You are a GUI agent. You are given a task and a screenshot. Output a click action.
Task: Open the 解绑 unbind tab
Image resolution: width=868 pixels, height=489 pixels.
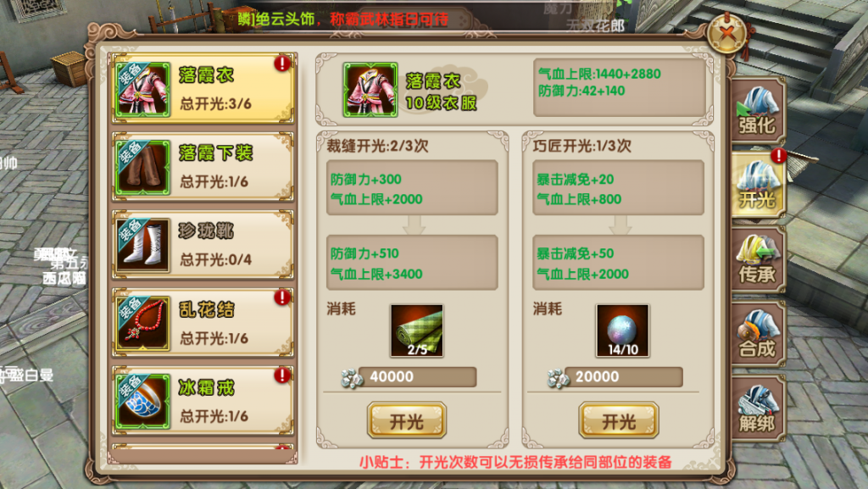757,409
